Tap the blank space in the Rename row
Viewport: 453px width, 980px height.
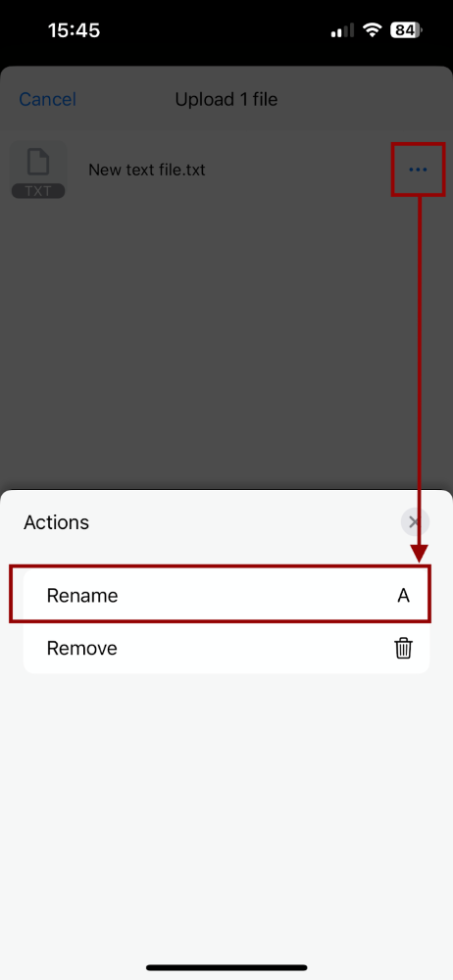coord(257,596)
